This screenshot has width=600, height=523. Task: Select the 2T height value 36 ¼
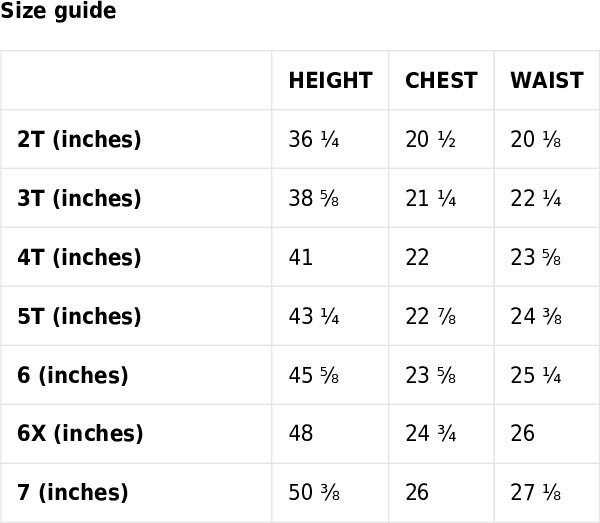tap(314, 139)
